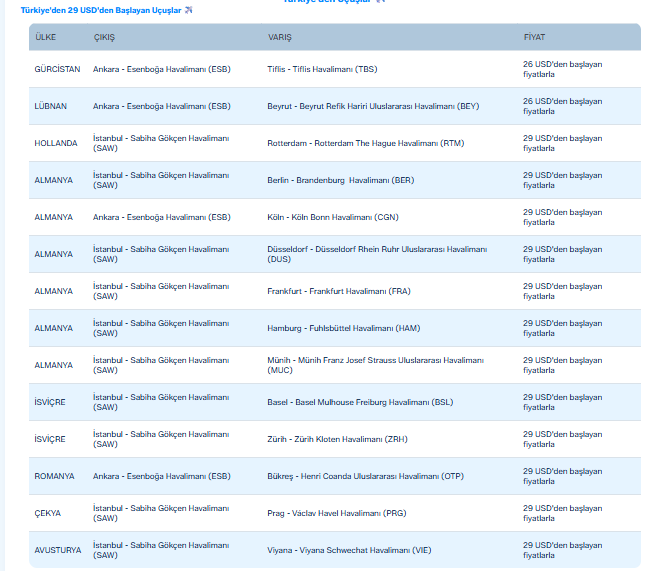Select the ÜLKE column header
Image resolution: width=662 pixels, height=571 pixels.
pos(46,37)
